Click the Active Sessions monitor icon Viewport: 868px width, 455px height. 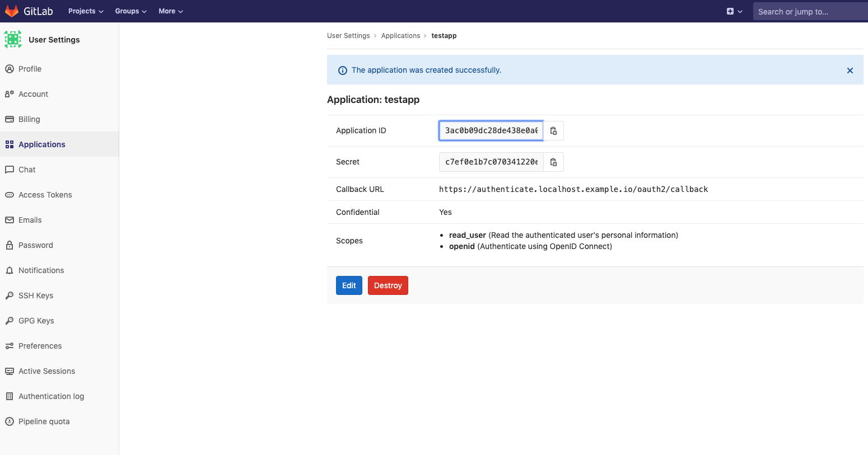[10, 371]
